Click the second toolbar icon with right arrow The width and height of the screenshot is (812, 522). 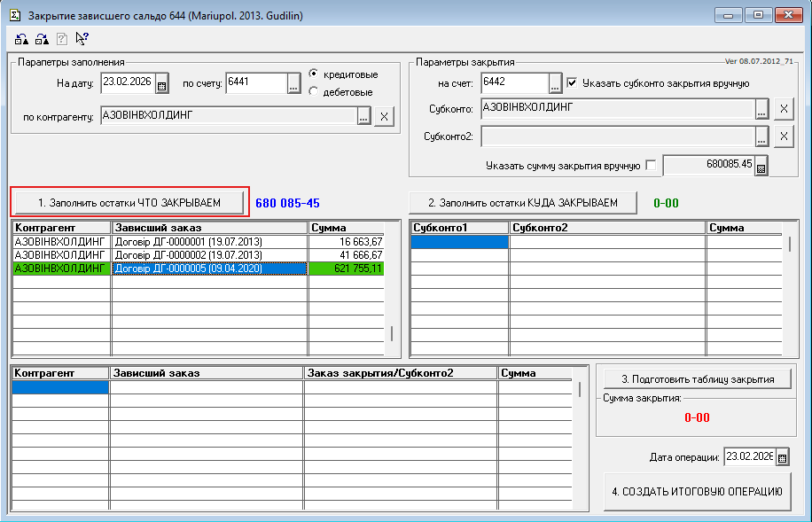(x=42, y=38)
